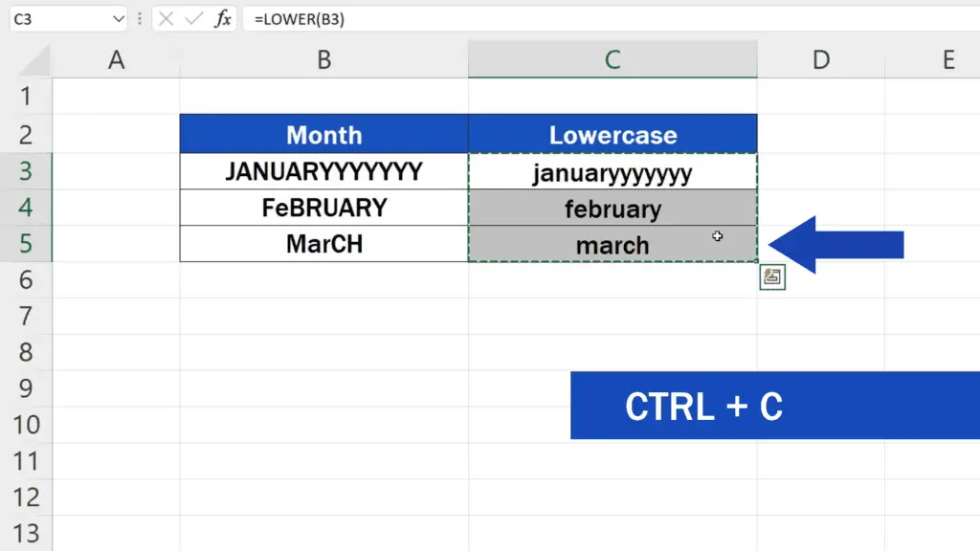Open the Paste Options smart tag icon
Viewport: 980px width, 551px height.
click(x=772, y=277)
